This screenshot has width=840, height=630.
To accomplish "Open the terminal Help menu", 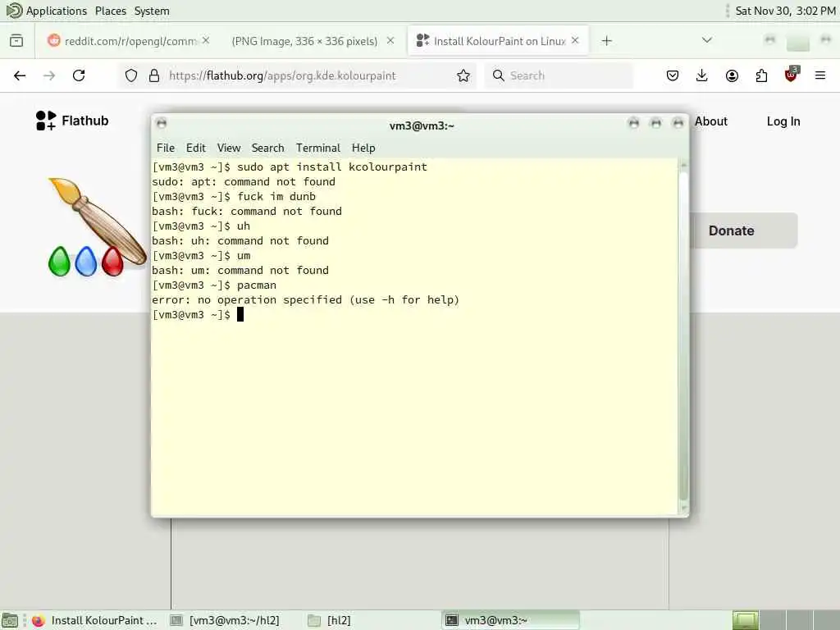I will 363,148.
